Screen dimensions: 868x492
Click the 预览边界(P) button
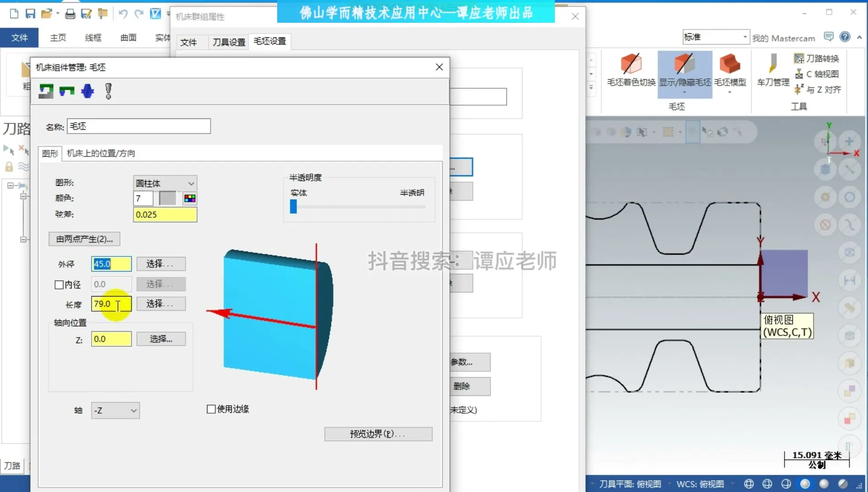(378, 434)
